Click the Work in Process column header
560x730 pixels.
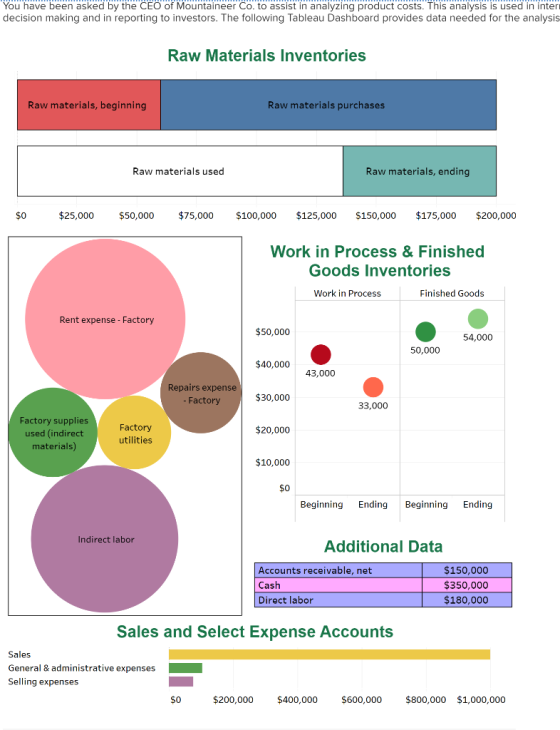(x=347, y=293)
